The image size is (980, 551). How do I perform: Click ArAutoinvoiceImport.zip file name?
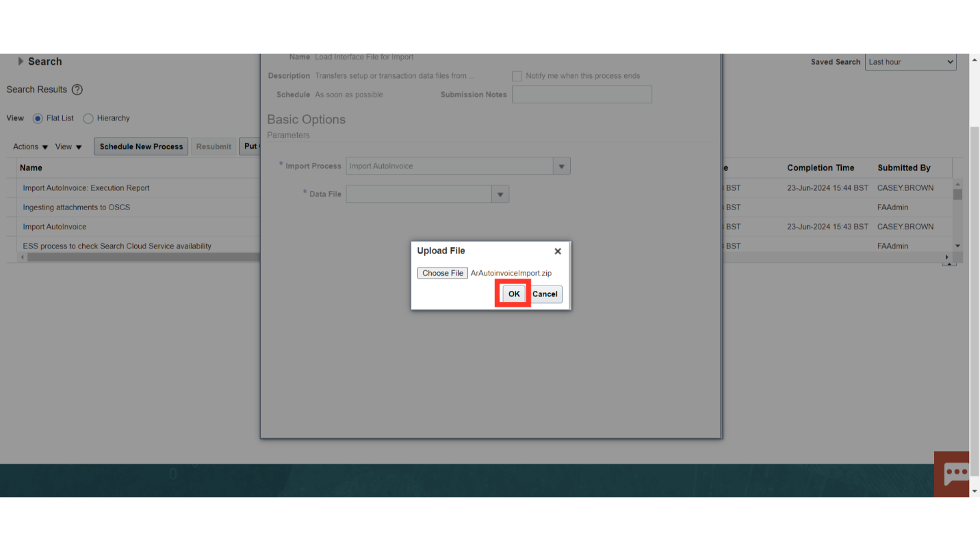[x=511, y=273]
